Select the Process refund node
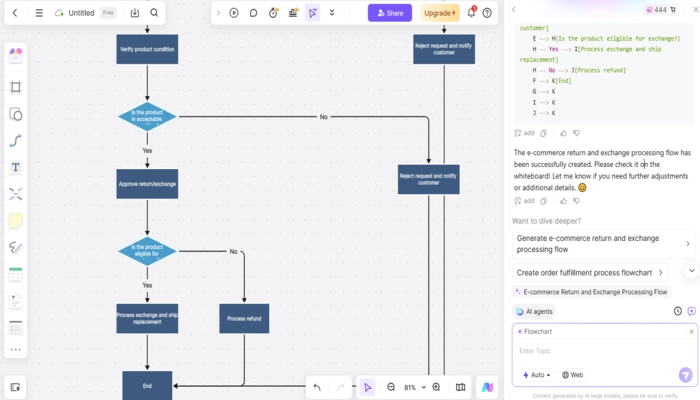This screenshot has height=400, width=700. 244,319
